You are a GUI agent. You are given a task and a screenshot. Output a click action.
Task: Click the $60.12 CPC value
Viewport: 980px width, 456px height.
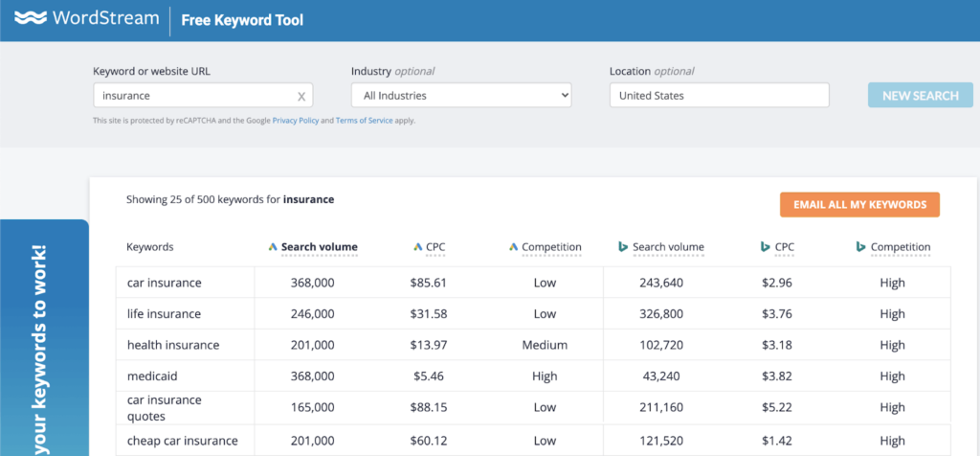coord(429,441)
